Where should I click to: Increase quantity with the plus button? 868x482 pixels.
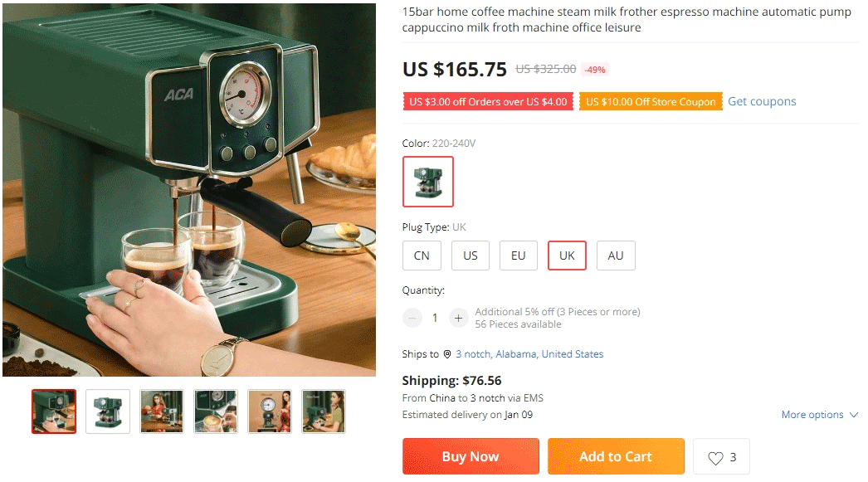(x=458, y=318)
